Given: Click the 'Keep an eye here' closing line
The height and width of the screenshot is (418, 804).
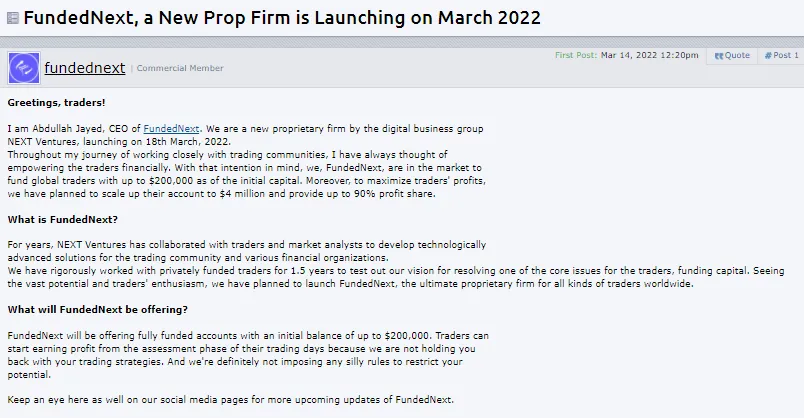Looking at the screenshot, I should click(230, 399).
